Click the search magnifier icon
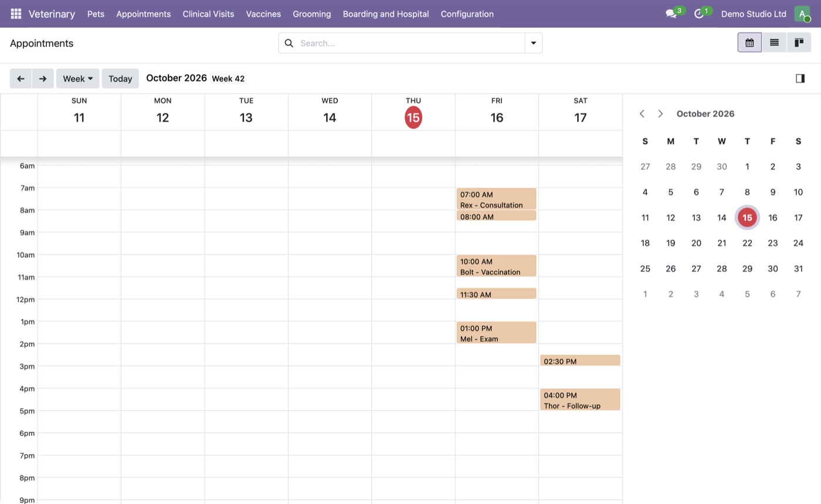The image size is (821, 504). point(289,43)
